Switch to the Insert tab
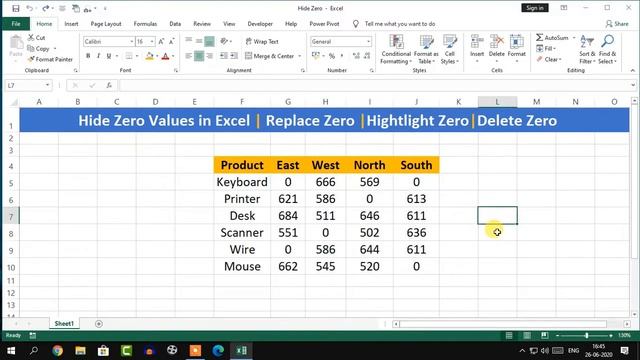 click(71, 24)
